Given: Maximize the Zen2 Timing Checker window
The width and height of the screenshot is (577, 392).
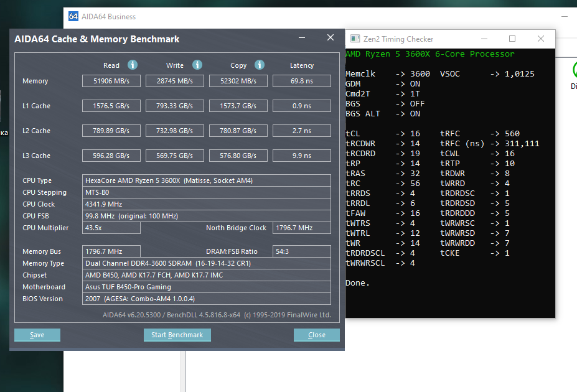Looking at the screenshot, I should [512, 39].
